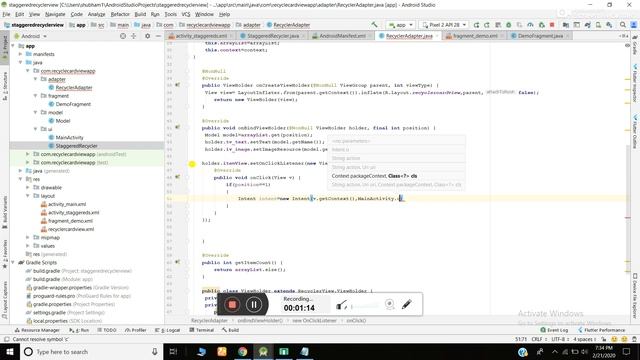Open Windows notification center icon
The width and height of the screenshot is (640, 360).
click(627, 351)
